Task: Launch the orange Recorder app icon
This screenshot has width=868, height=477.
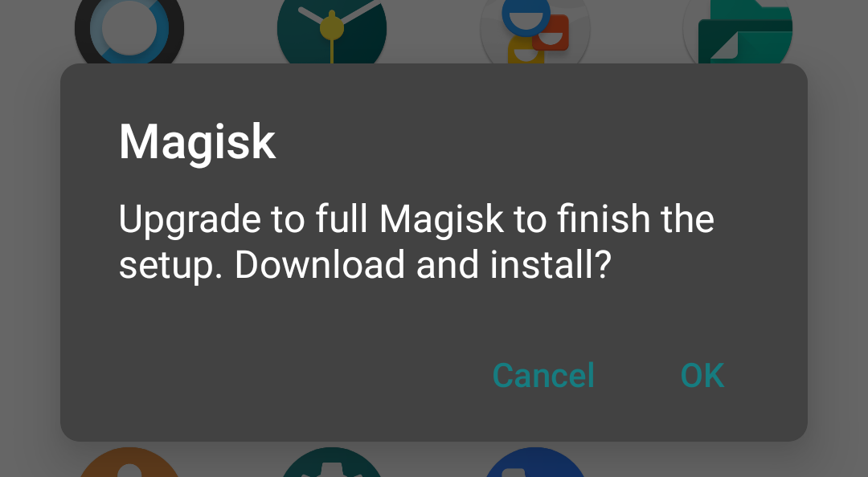Action: click(x=129, y=462)
